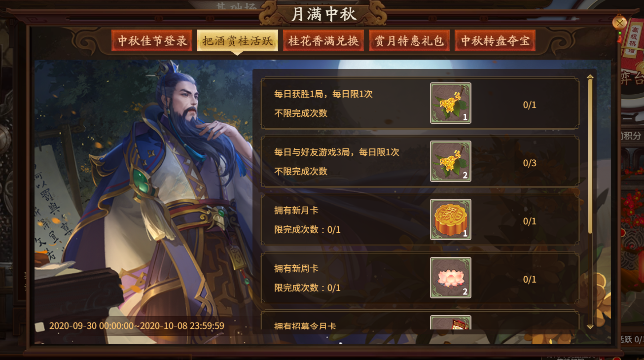Click the scroll up arrow on task list
644x360 pixels.
[x=590, y=76]
